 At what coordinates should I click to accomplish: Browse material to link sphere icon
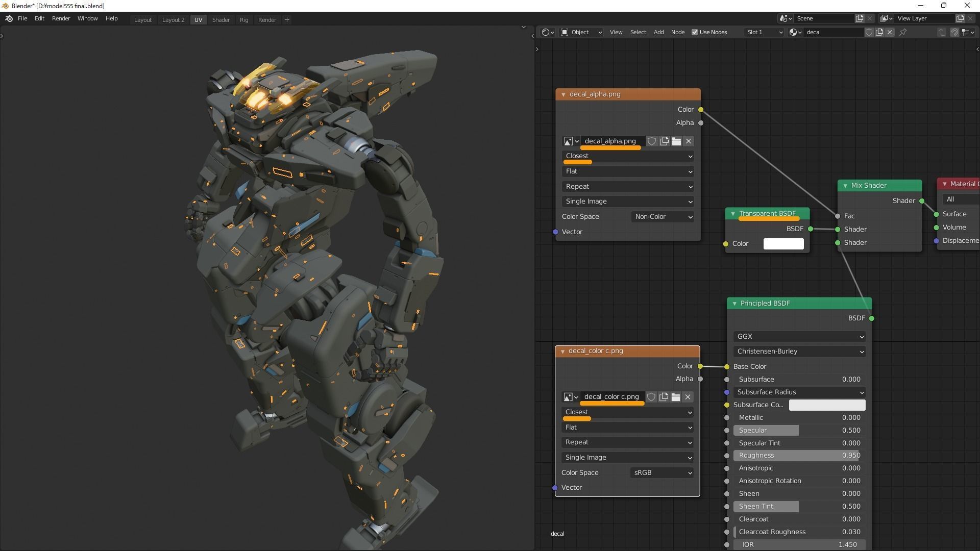point(795,32)
